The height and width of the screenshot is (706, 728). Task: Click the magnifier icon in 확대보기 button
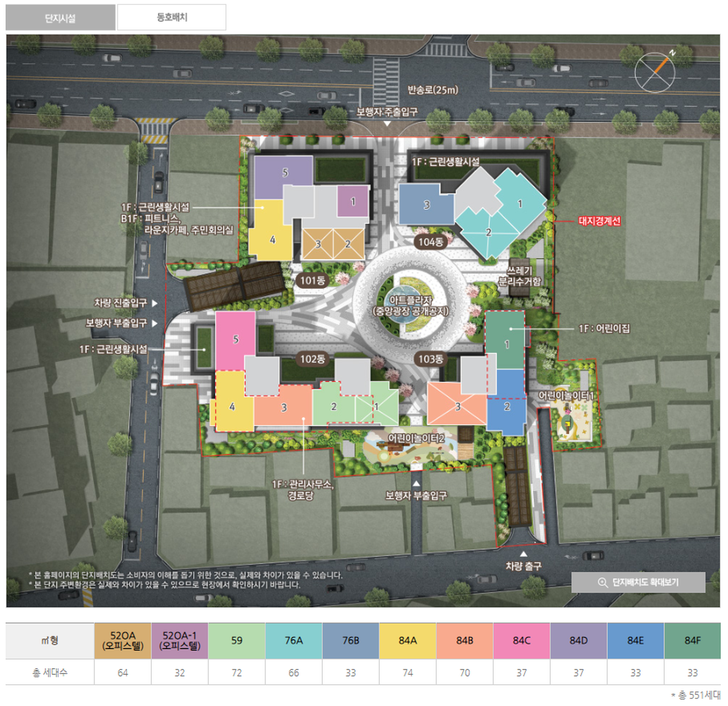[602, 582]
